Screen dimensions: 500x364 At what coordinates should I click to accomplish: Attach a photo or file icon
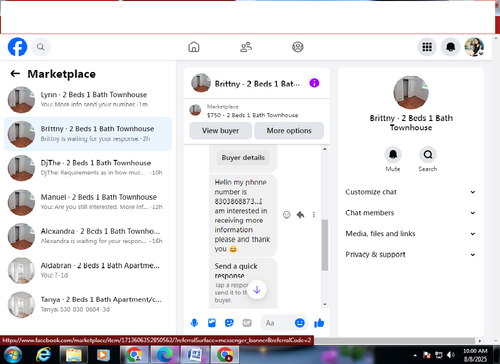[212, 323]
